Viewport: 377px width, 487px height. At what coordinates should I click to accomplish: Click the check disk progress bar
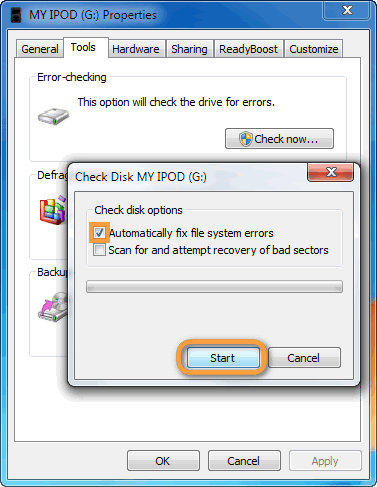pyautogui.click(x=214, y=286)
